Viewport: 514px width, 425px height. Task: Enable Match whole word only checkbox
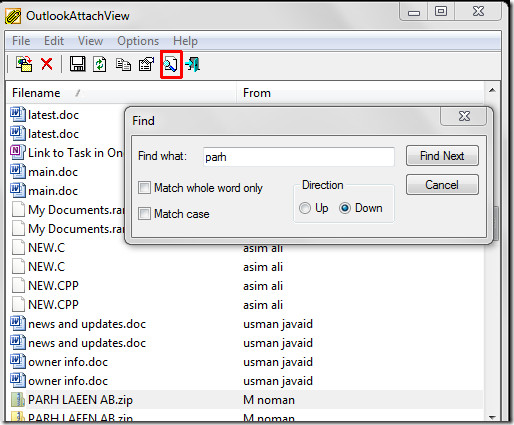click(x=144, y=188)
